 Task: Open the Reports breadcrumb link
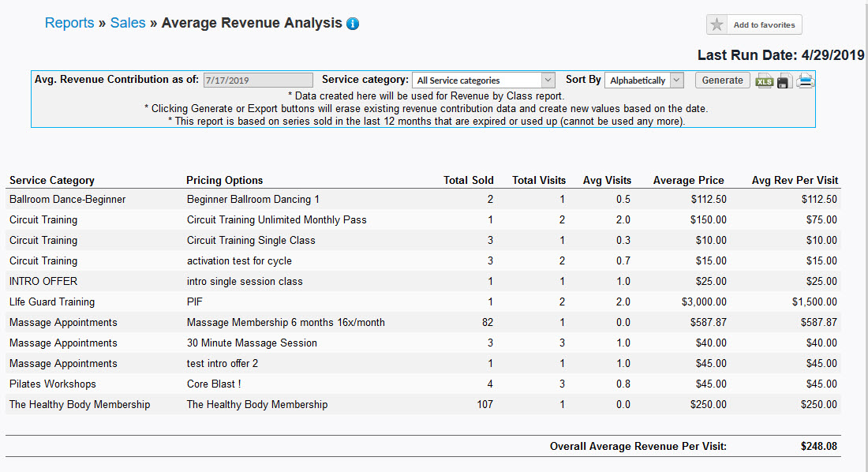pyautogui.click(x=69, y=23)
